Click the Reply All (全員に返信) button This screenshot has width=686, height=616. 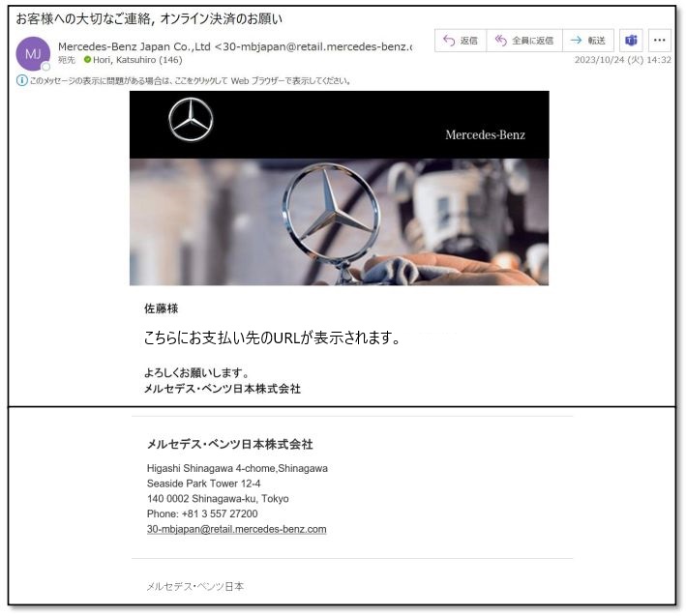pyautogui.click(x=524, y=41)
